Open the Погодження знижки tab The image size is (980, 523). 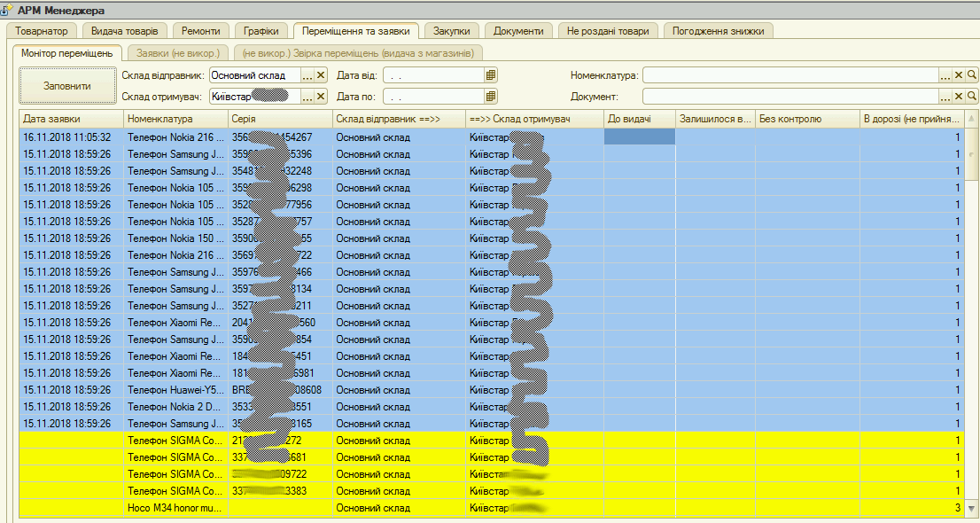pyautogui.click(x=718, y=31)
